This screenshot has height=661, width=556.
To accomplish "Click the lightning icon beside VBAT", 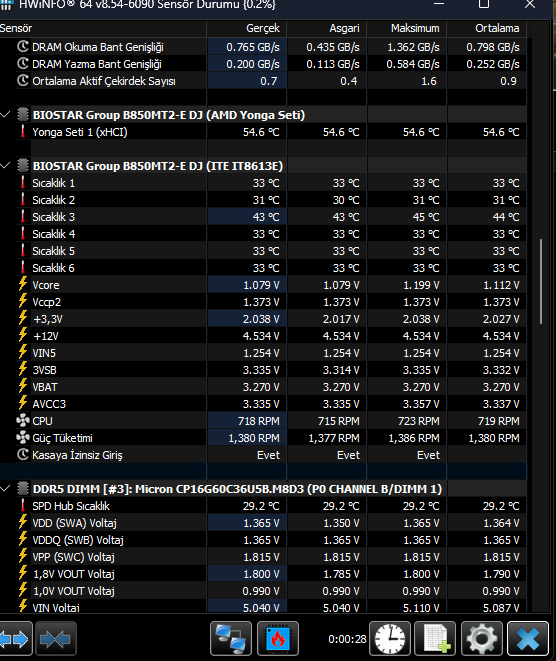I will [23, 387].
